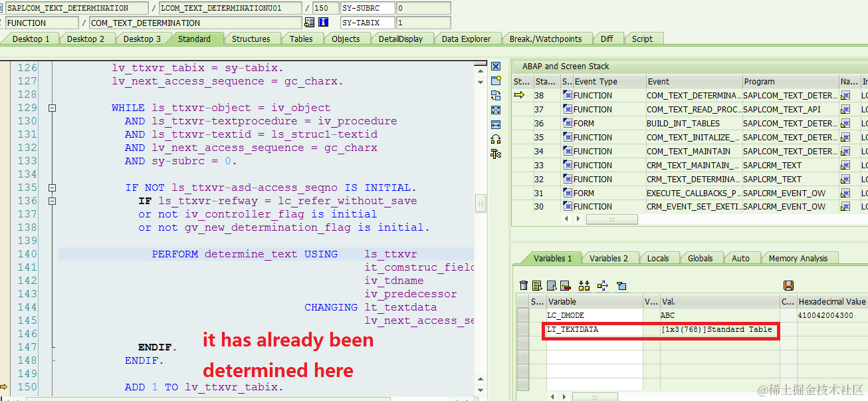The width and height of the screenshot is (868, 401).
Task: Click the Hexadecimal Value column header
Action: [x=831, y=301]
